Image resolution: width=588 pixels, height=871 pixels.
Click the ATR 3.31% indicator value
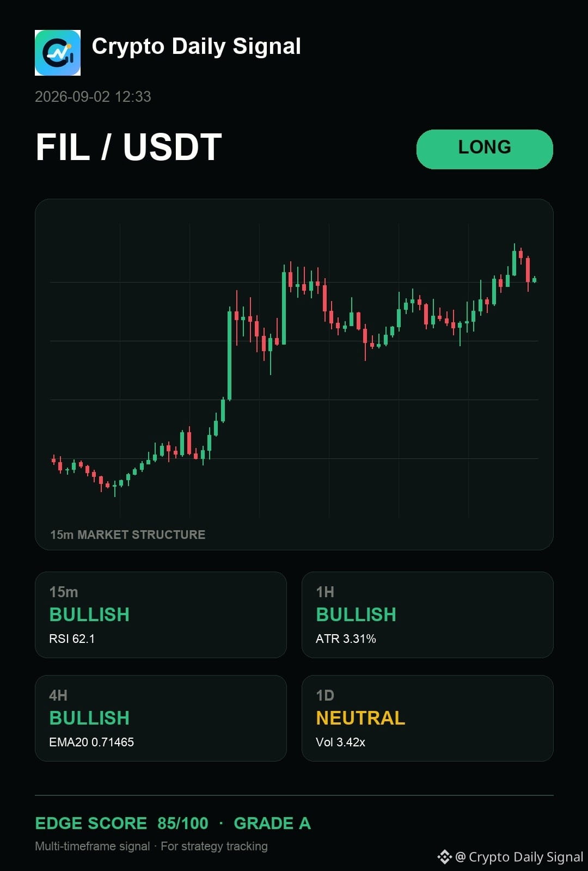(x=346, y=639)
